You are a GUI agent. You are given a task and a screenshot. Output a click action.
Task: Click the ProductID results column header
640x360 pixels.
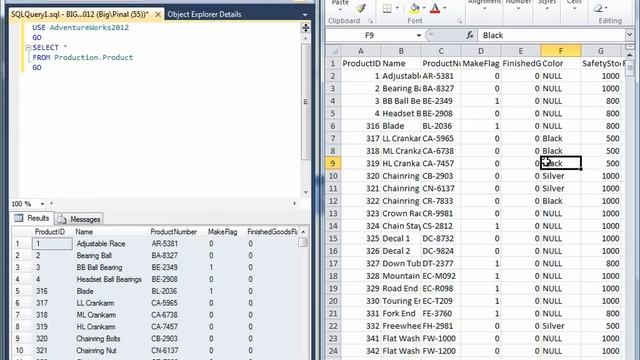pos(50,232)
